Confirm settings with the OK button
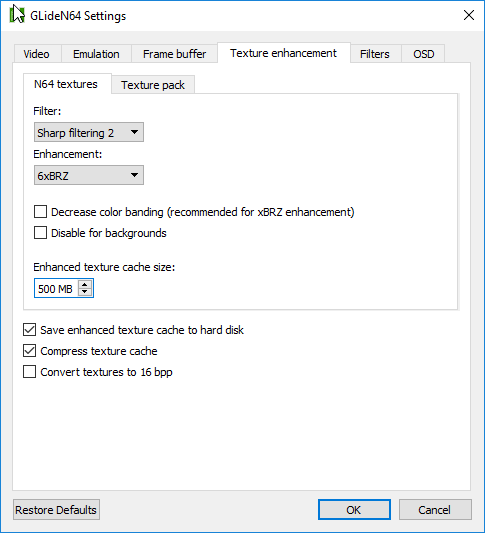The image size is (485, 533). tap(354, 510)
